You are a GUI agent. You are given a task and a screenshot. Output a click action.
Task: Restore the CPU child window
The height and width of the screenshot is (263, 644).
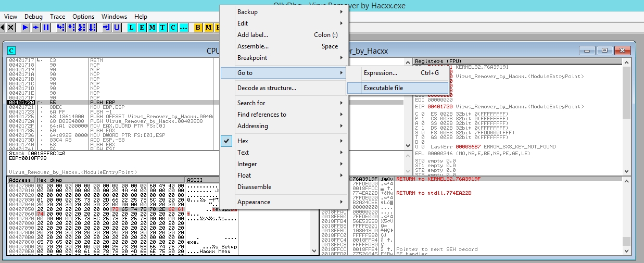604,51
